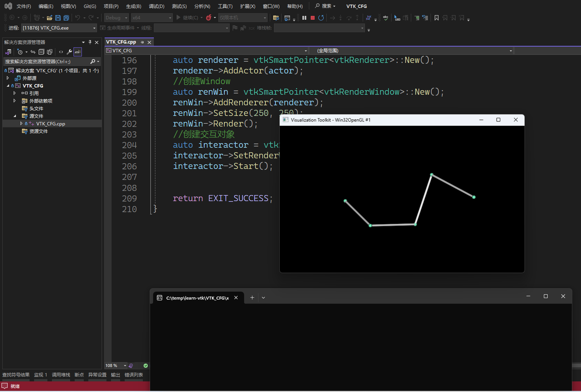Select VTK_CFG.cpp in Solution Explorer tree
581x392 pixels.
click(50, 124)
